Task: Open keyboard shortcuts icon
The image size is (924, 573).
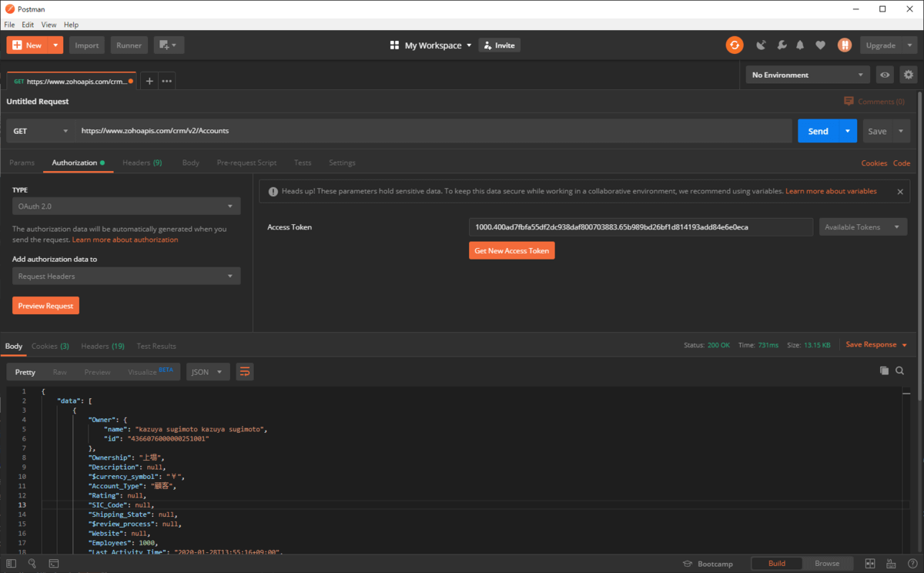Action: coord(892,564)
